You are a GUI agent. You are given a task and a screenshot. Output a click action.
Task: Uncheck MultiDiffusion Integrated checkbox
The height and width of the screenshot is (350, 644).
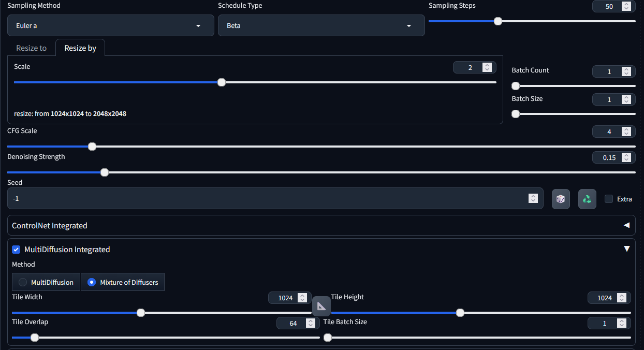[16, 250]
